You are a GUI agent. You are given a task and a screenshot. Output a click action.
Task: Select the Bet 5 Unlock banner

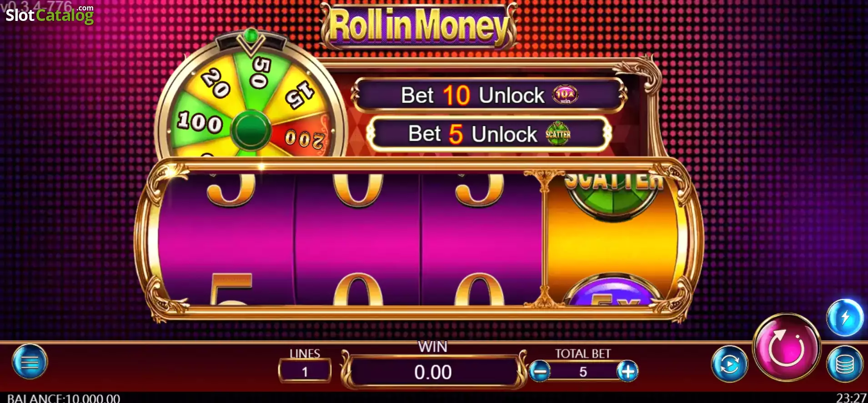[489, 134]
